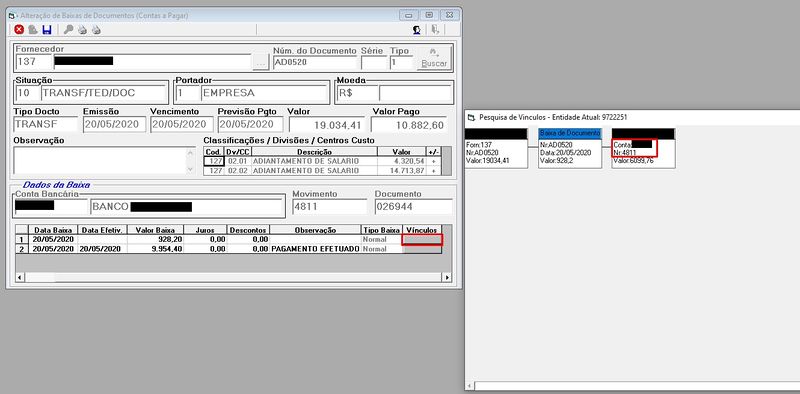800x394 pixels.
Task: Select row header 2 in baixa grid
Action: tap(21, 249)
